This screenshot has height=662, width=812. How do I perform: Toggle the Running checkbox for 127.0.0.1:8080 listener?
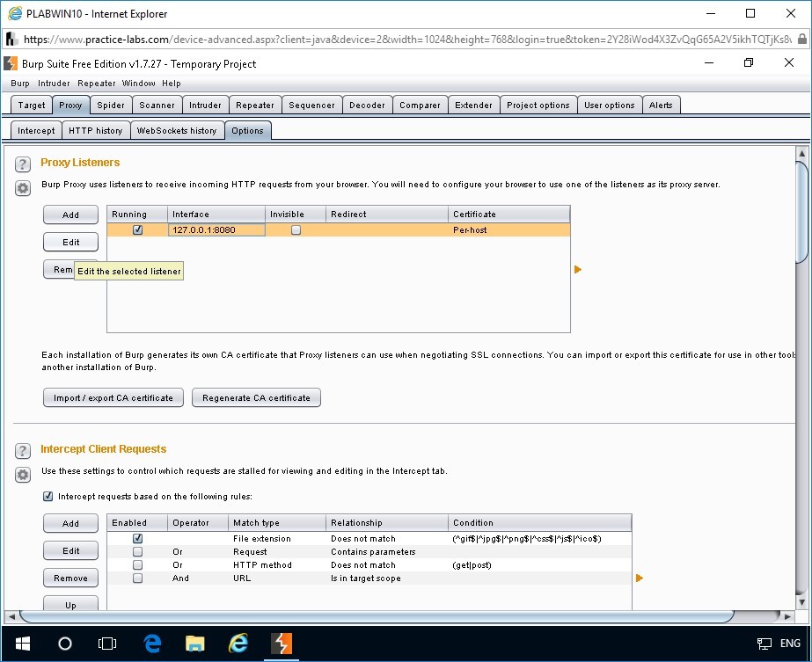click(x=137, y=229)
